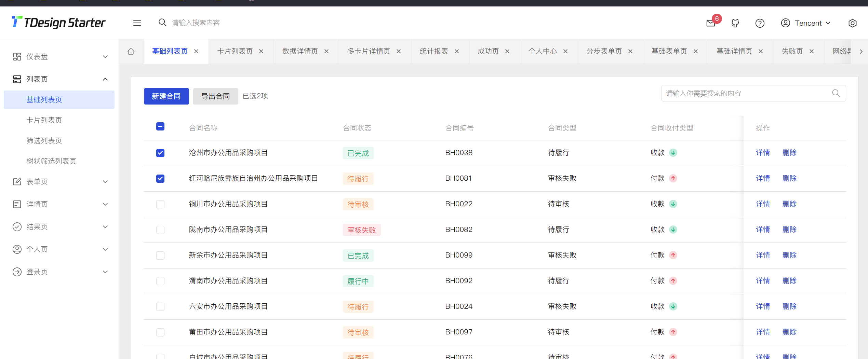Open the notification mail icon with badge 6

(711, 23)
